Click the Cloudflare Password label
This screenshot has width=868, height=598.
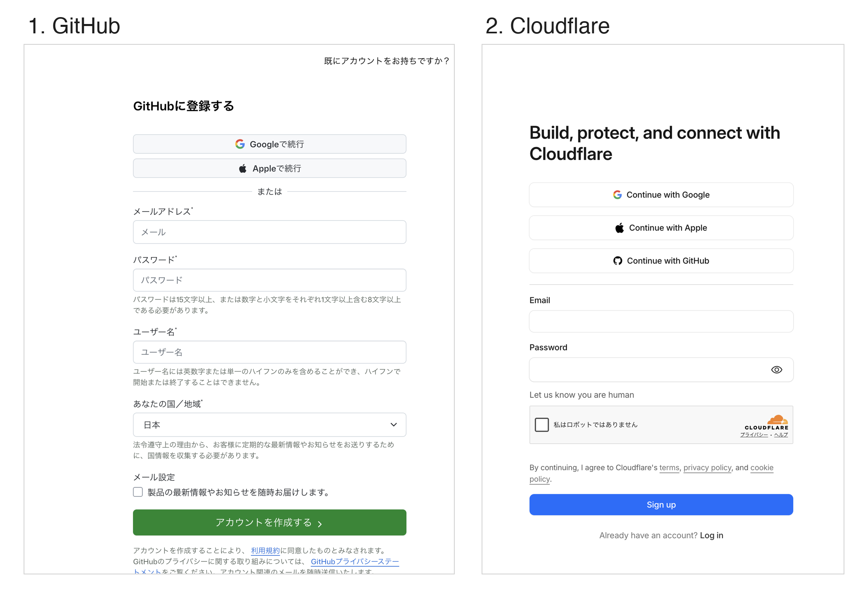[x=548, y=347]
